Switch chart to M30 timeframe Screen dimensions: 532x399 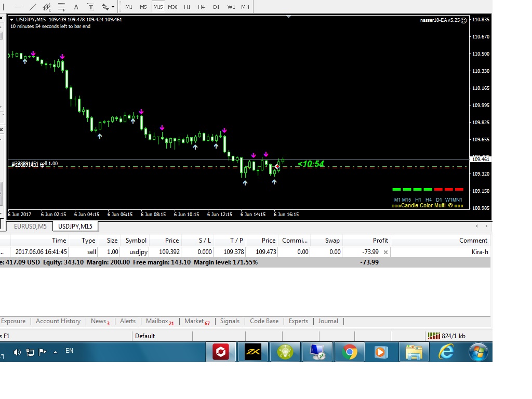[x=172, y=7]
